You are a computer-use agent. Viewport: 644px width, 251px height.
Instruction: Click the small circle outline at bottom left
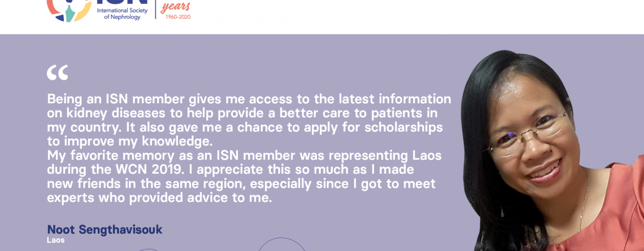(x=148, y=249)
